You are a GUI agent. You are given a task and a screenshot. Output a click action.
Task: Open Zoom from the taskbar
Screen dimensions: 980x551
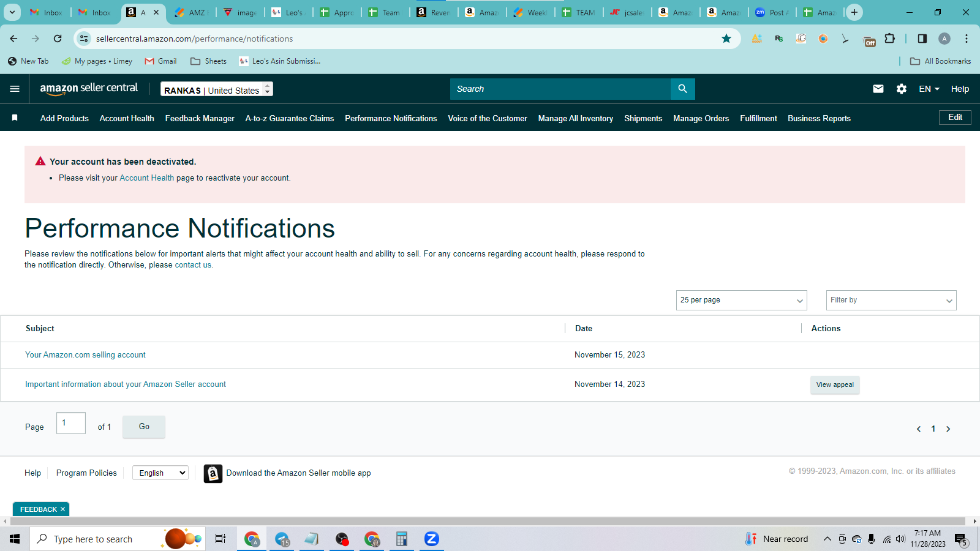tap(432, 539)
